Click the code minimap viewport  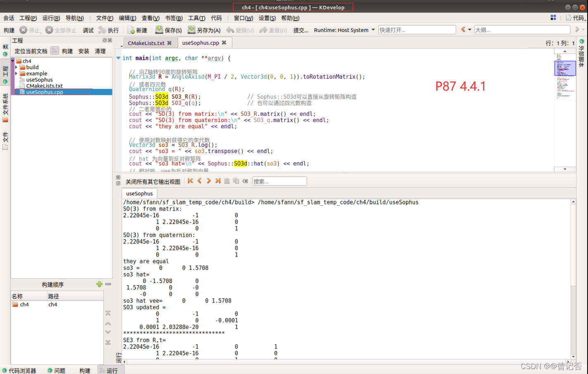[565, 68]
